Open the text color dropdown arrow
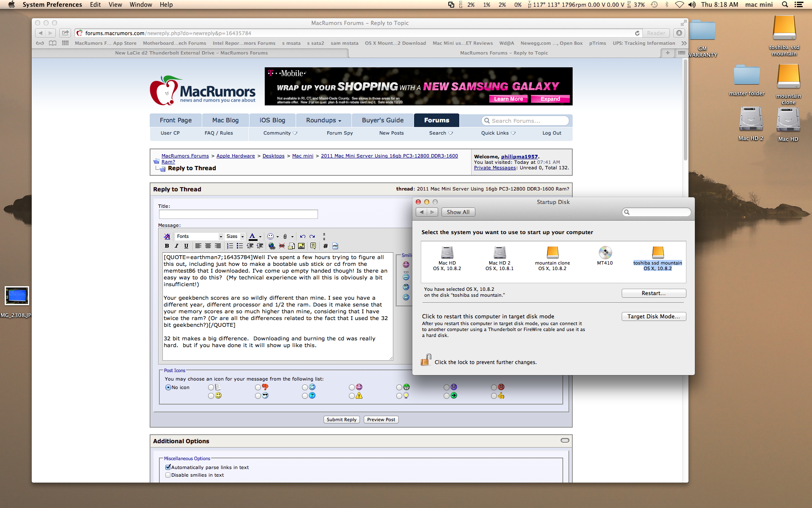 tap(261, 237)
